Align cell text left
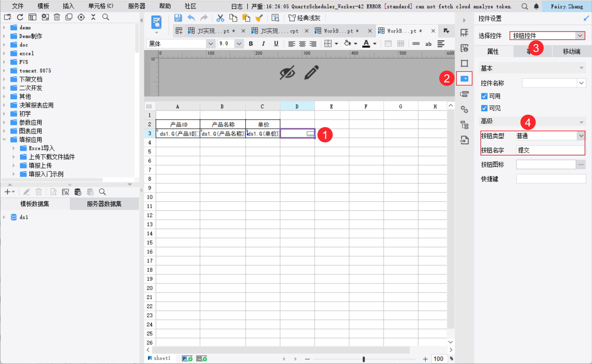The width and height of the screenshot is (592, 364). pos(292,44)
